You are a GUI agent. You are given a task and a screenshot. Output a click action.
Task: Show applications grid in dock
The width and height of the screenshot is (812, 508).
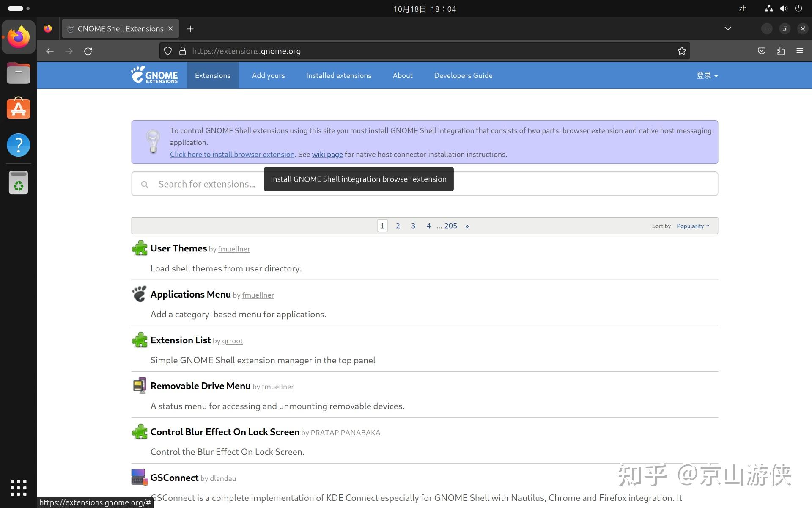coord(19,488)
